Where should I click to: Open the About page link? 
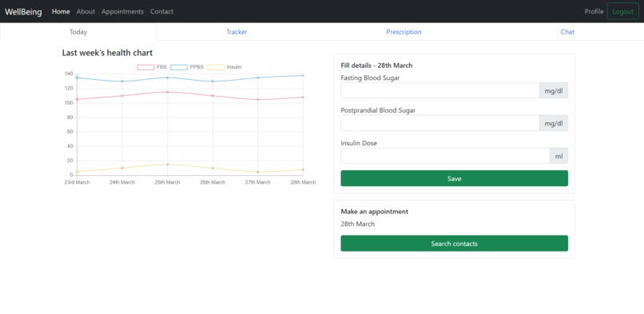click(x=85, y=11)
